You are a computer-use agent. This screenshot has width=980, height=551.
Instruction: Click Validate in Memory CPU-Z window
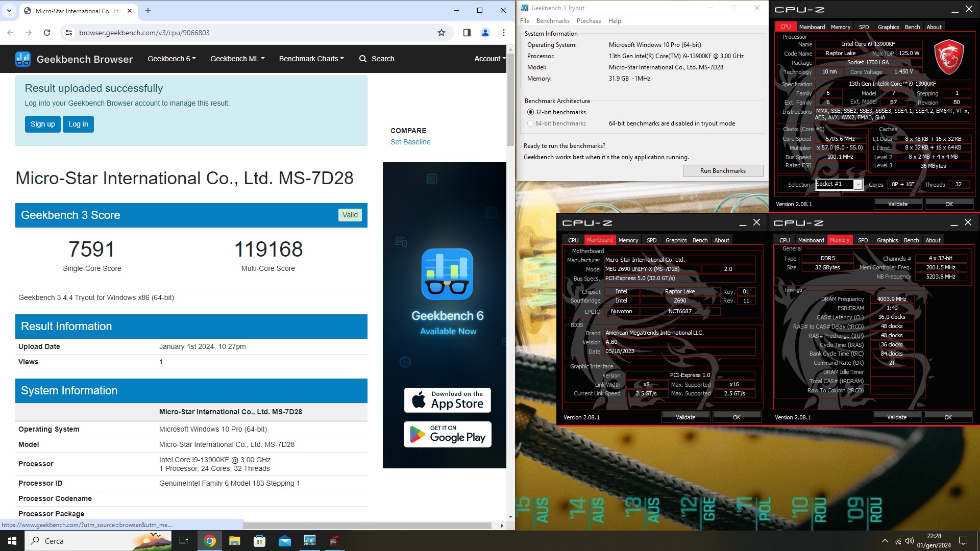897,417
